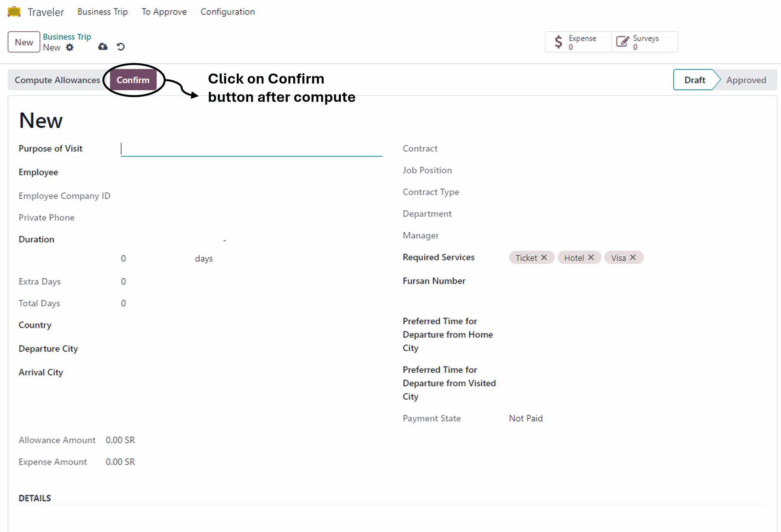The width and height of the screenshot is (781, 532).
Task: Remove the Visa service tag
Action: pyautogui.click(x=633, y=257)
